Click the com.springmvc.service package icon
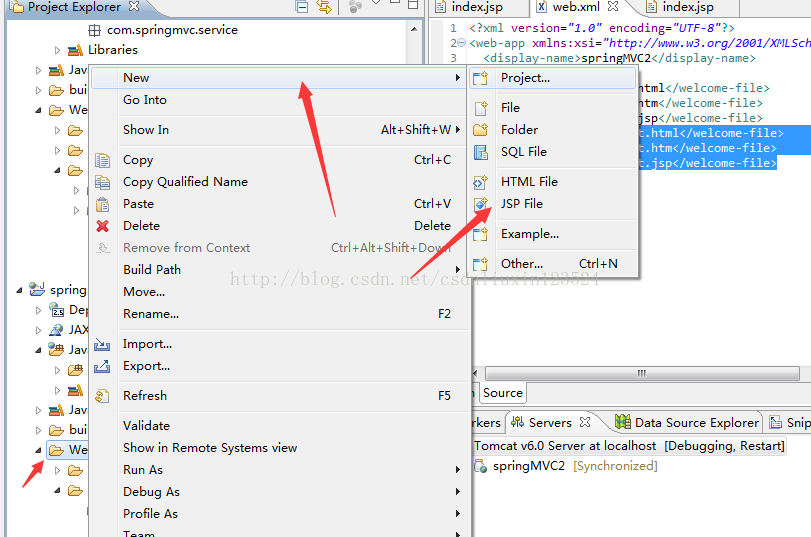 click(x=94, y=31)
